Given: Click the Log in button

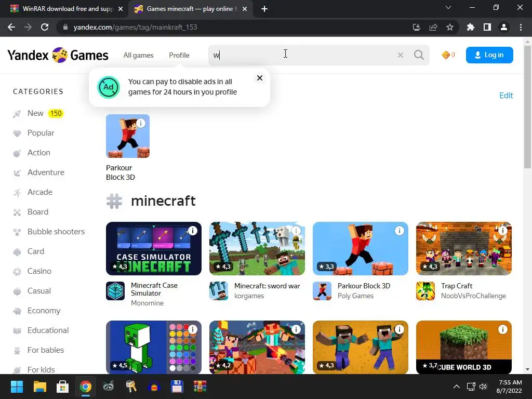Looking at the screenshot, I should 489,55.
